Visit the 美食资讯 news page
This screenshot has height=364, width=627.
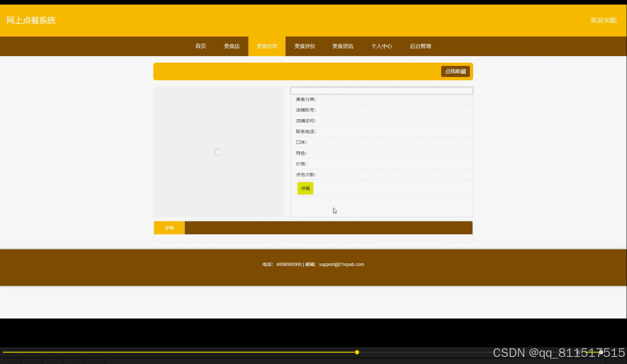342,46
